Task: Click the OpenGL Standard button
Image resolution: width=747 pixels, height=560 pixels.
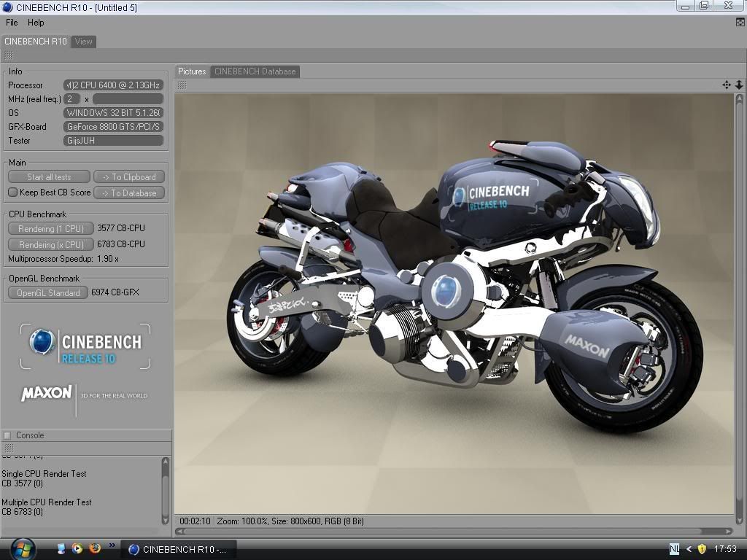Action: 48,292
